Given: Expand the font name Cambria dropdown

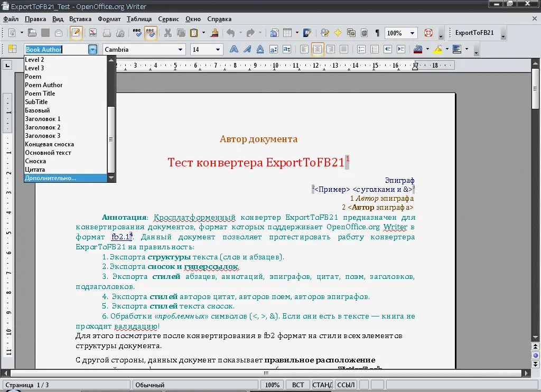Looking at the screenshot, I should 180,49.
